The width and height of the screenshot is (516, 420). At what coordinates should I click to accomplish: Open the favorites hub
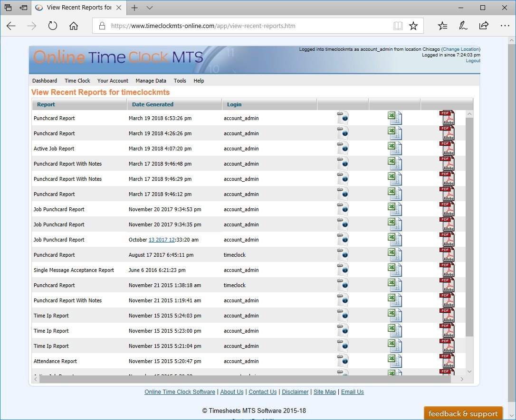tap(443, 26)
